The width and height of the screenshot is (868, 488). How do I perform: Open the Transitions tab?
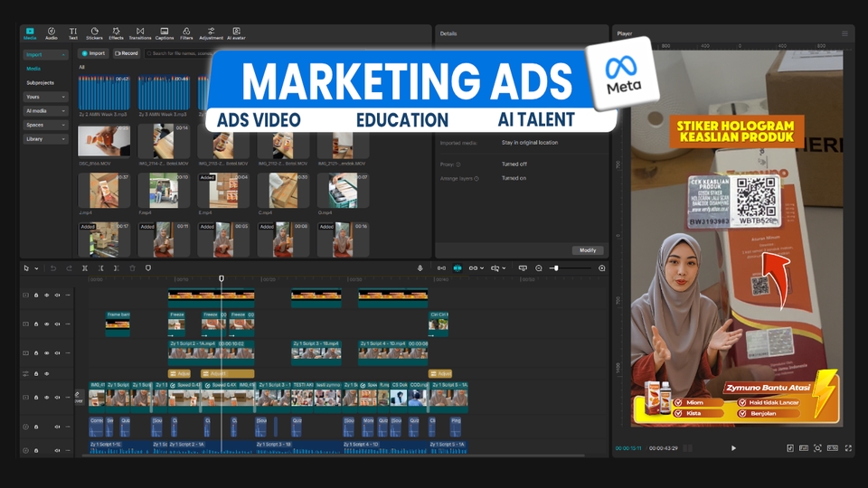(x=140, y=33)
